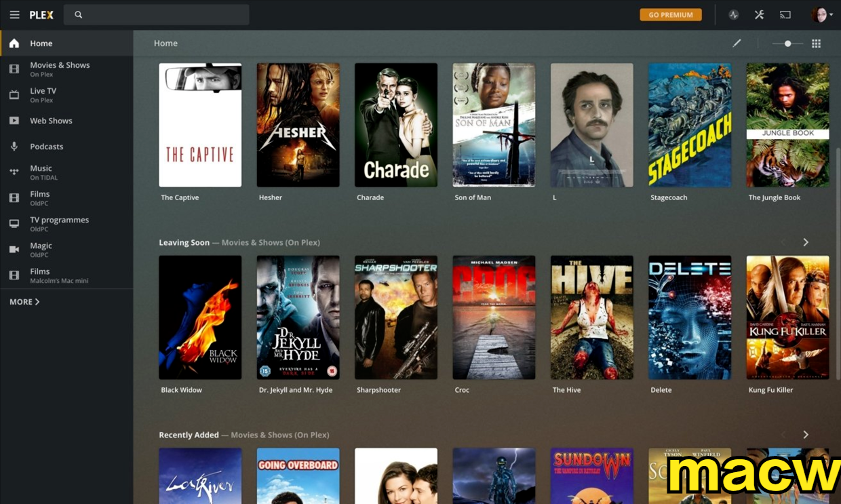This screenshot has height=504, width=841.
Task: Open the Charade movie poster
Action: [x=396, y=125]
